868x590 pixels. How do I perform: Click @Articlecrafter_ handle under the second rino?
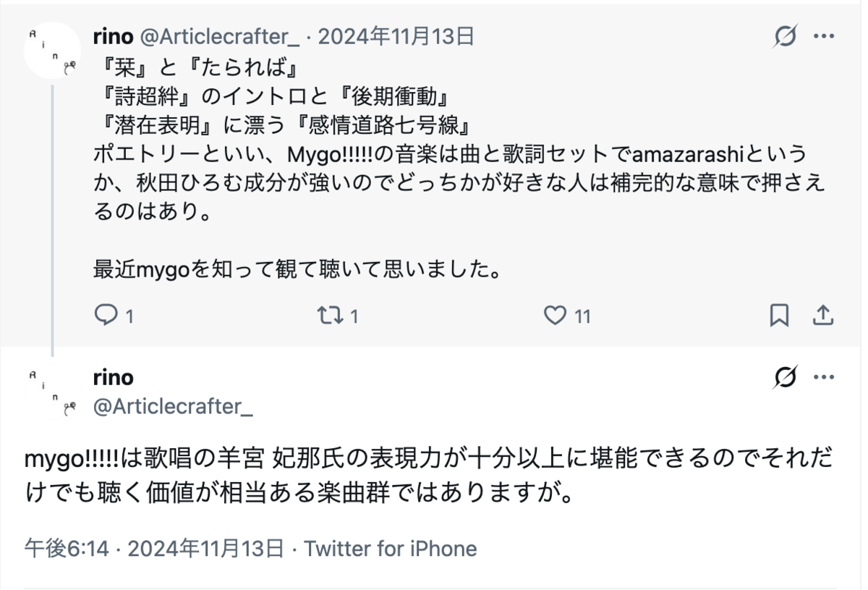(174, 407)
